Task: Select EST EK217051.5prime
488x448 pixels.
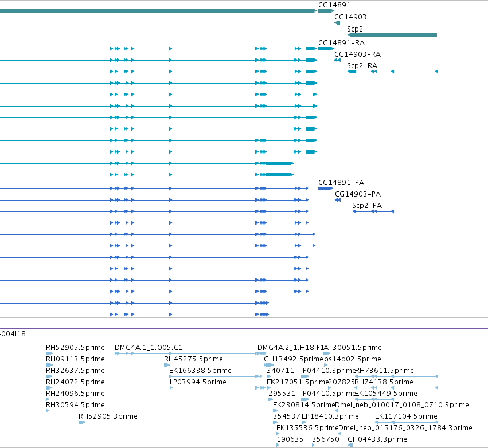Action: tap(298, 382)
